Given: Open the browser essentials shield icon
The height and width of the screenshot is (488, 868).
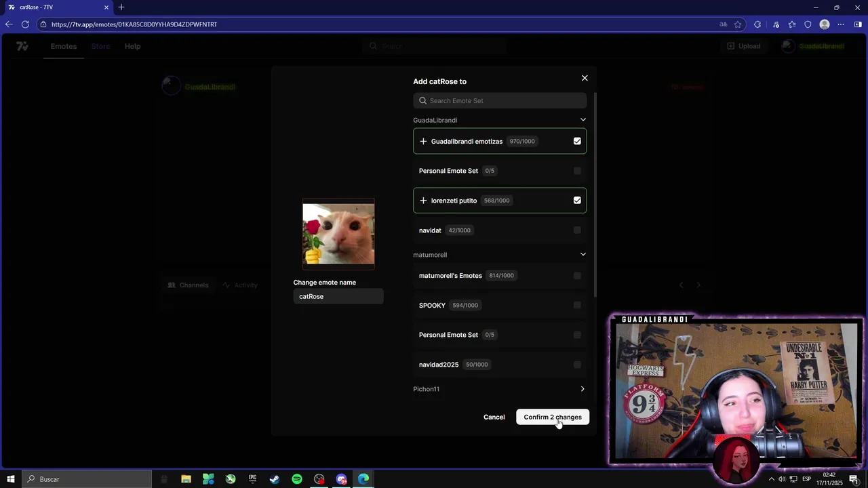Looking at the screenshot, I should (808, 24).
